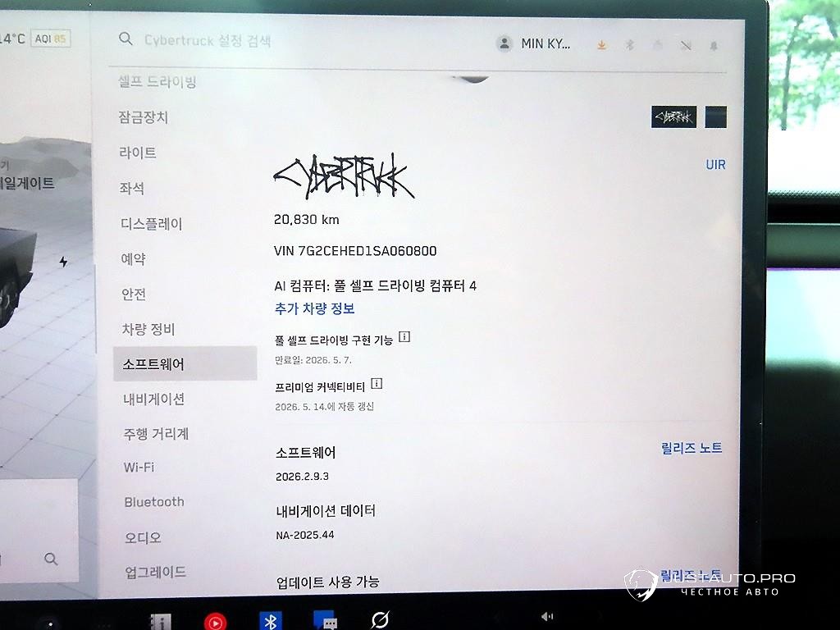Viewport: 840px width, 630px height.
Task: Open 업그레이드 settings menu
Action: click(155, 572)
